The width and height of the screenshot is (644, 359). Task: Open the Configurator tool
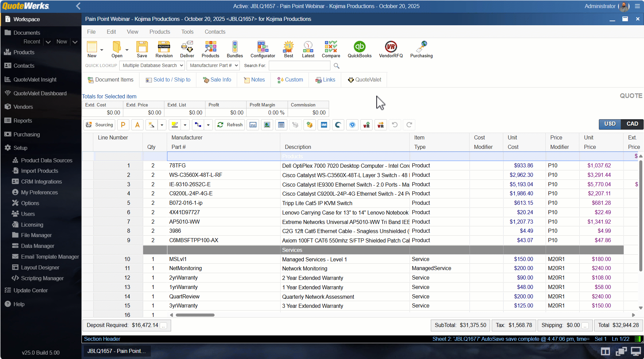coord(262,49)
